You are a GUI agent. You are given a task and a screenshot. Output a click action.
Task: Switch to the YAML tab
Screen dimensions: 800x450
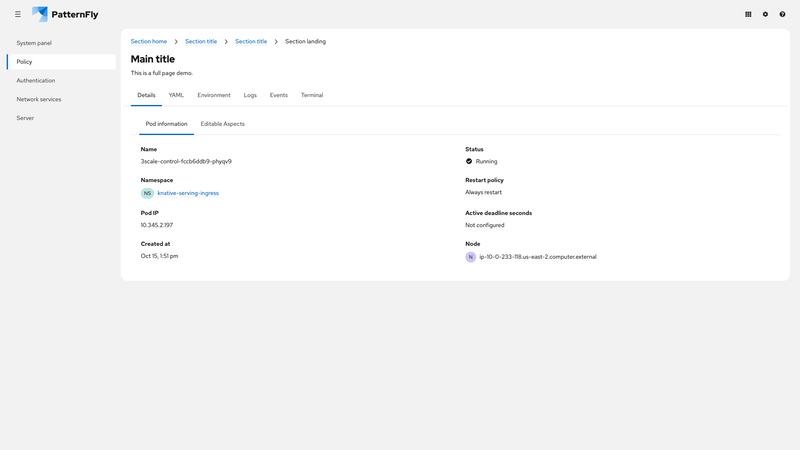[x=176, y=95]
